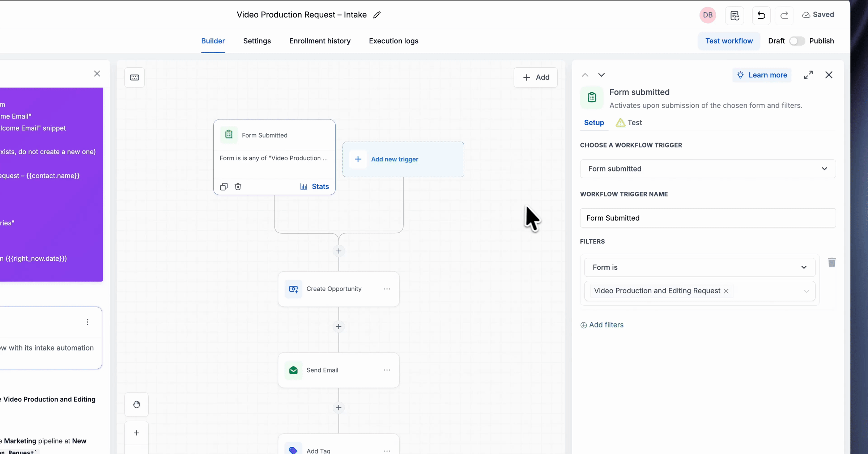
Task: Delete the Form is filter
Action: (x=832, y=262)
